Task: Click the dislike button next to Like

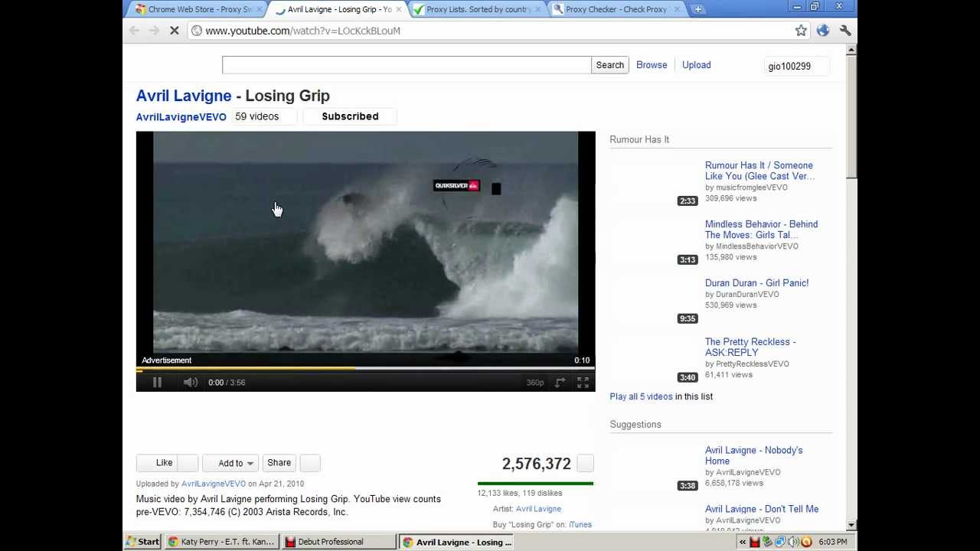Action: pyautogui.click(x=188, y=463)
